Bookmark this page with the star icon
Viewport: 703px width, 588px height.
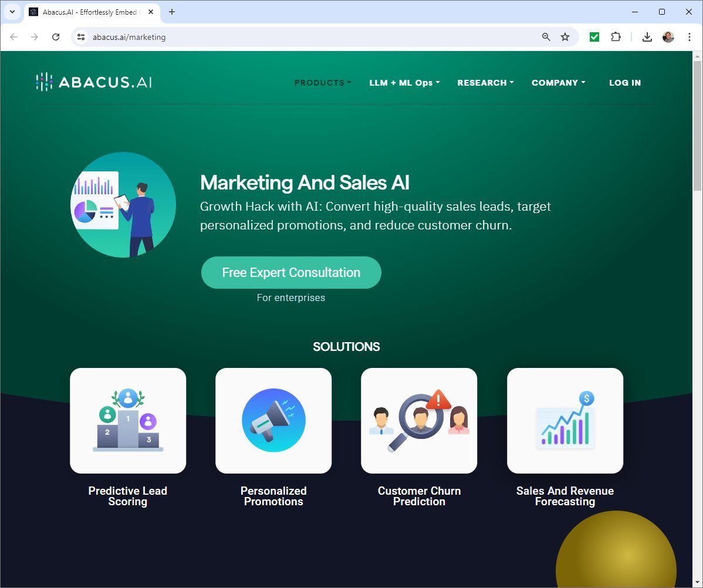[565, 37]
